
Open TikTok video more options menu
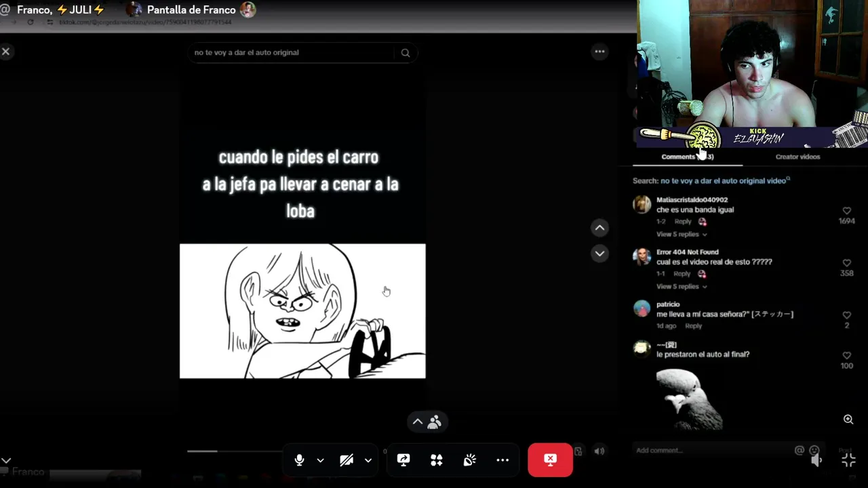pos(599,52)
